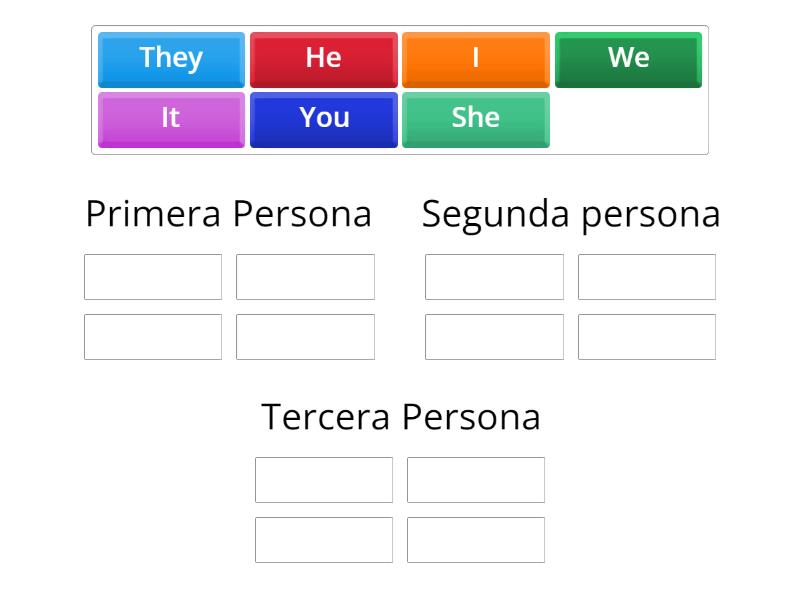Viewport: 800px width, 600px height.
Task: Select the We pronoun tile
Action: (x=628, y=60)
